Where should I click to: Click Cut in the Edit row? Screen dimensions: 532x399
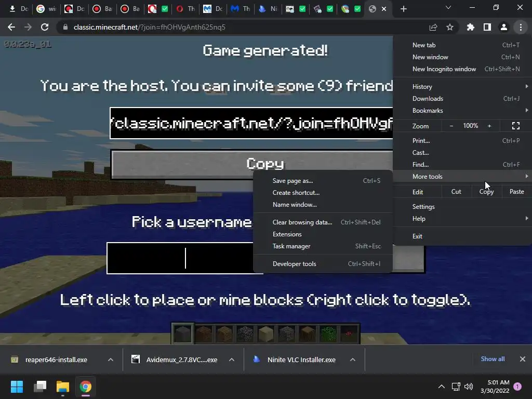click(456, 192)
